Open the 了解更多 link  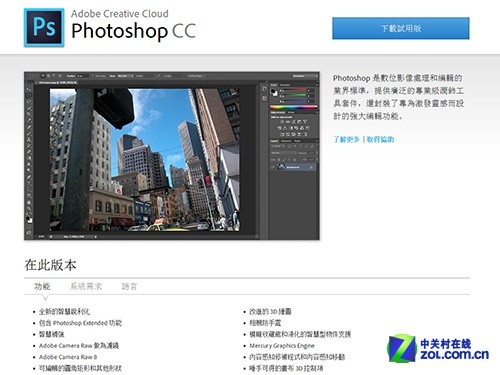(346, 139)
